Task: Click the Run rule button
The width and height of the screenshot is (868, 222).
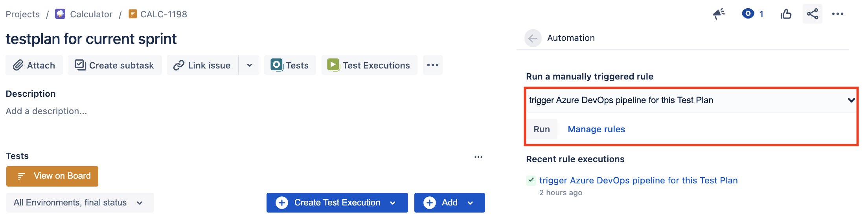Action: pyautogui.click(x=542, y=129)
